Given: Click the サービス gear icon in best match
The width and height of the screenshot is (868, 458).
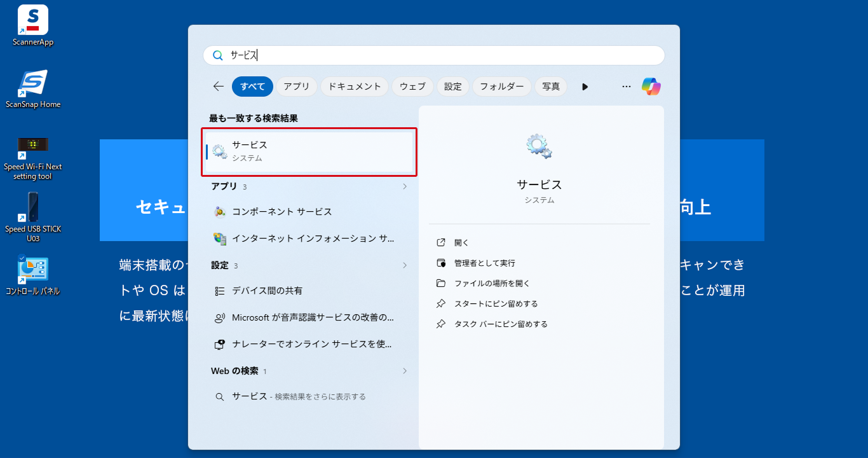Looking at the screenshot, I should click(220, 151).
